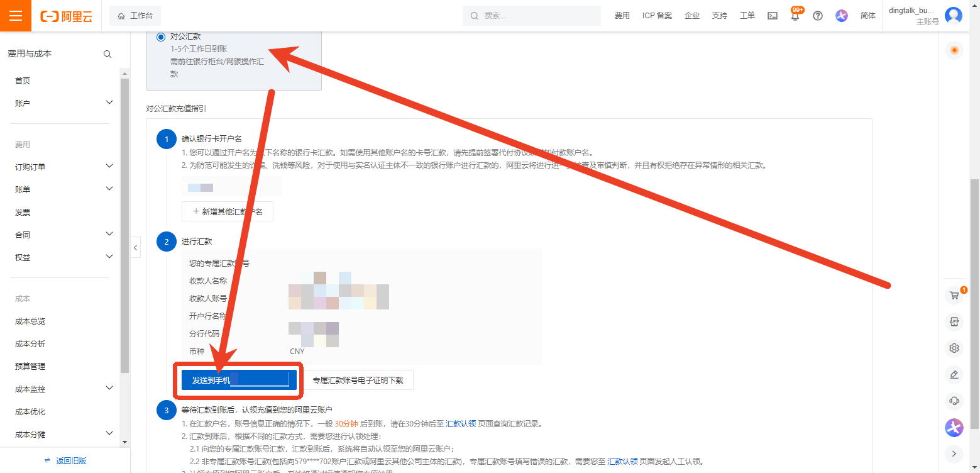Click the left sidebar vertical scrollbar
Viewport: 980px width, 473px height.
124,226
